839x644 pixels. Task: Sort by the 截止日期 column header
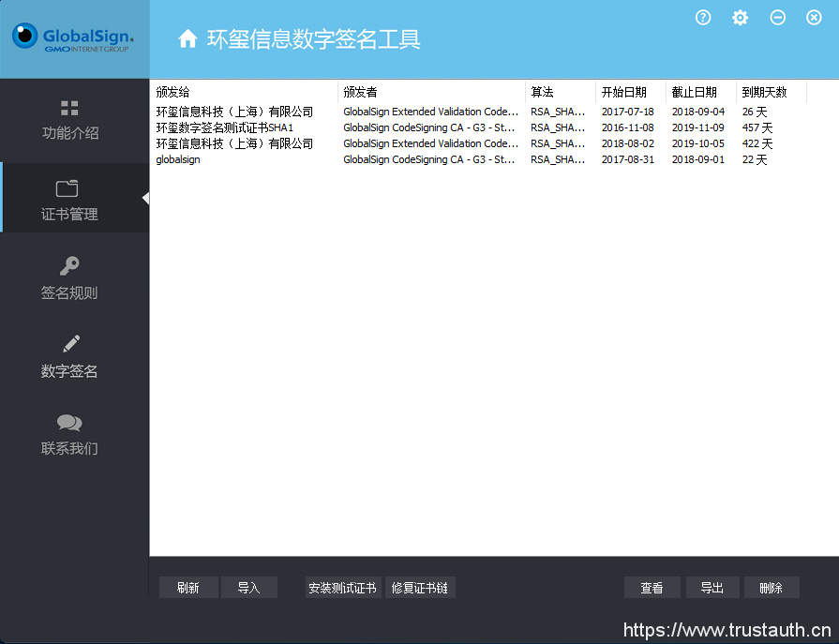tap(701, 92)
